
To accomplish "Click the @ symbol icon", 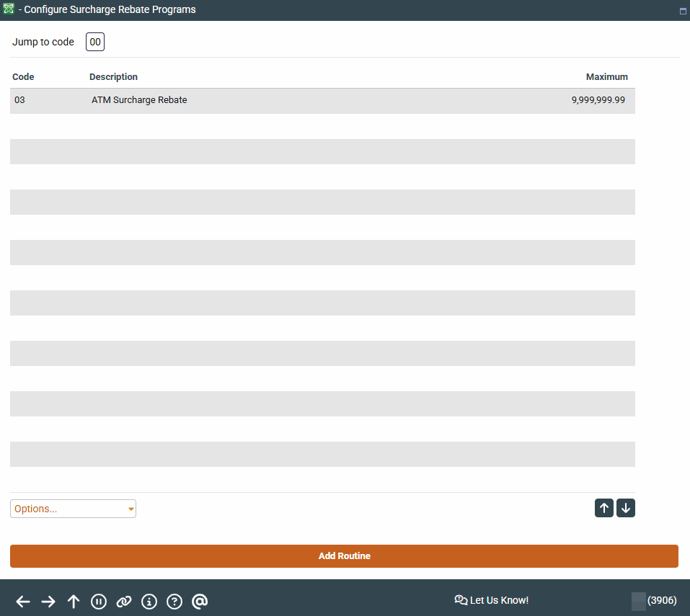I will tap(200, 602).
